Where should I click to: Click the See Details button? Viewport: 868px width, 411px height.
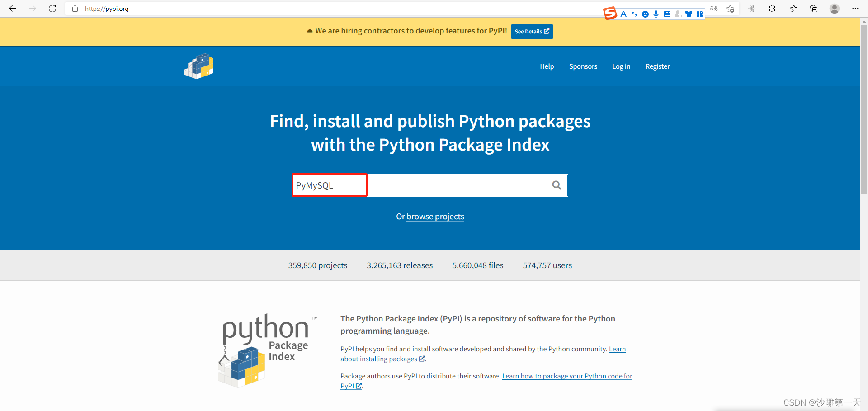click(532, 32)
